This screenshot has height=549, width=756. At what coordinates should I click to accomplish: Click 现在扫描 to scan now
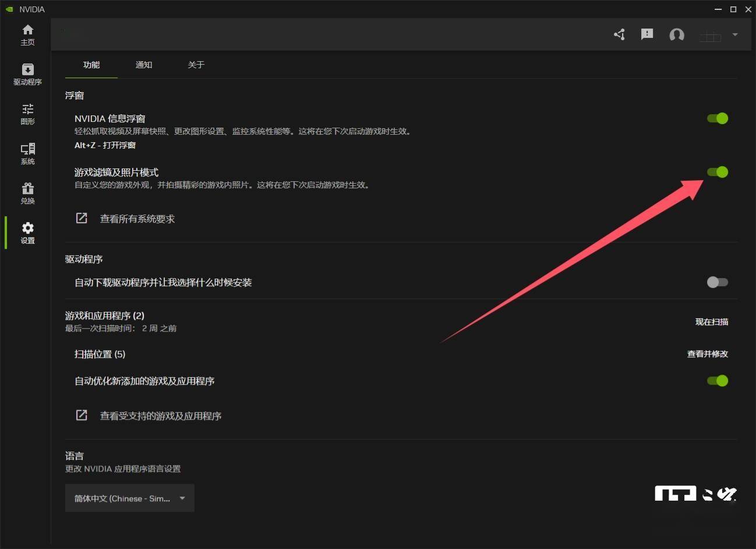click(712, 322)
